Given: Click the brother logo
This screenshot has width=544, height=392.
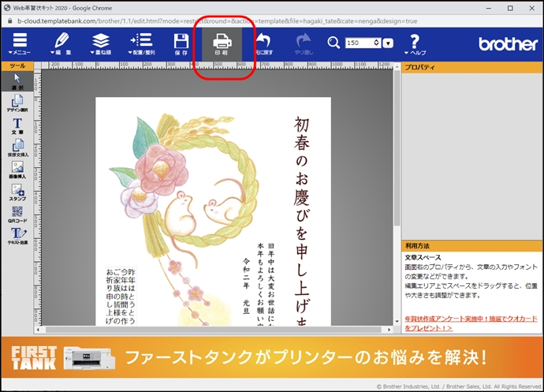Looking at the screenshot, I should 508,43.
